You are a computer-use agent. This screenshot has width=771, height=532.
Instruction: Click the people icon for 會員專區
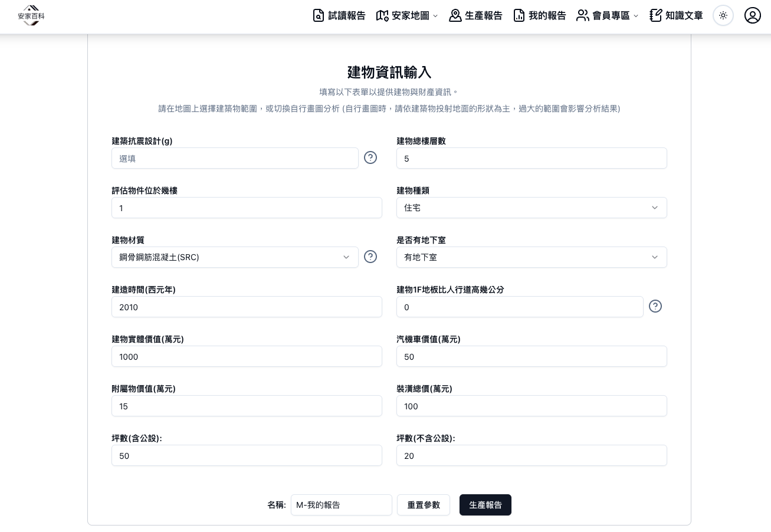tap(583, 15)
